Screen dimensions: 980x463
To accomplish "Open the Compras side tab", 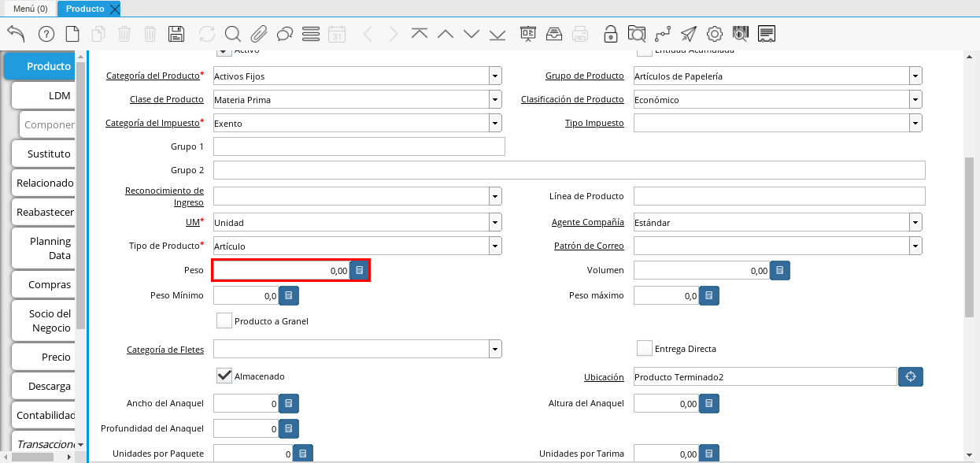I will point(49,285).
